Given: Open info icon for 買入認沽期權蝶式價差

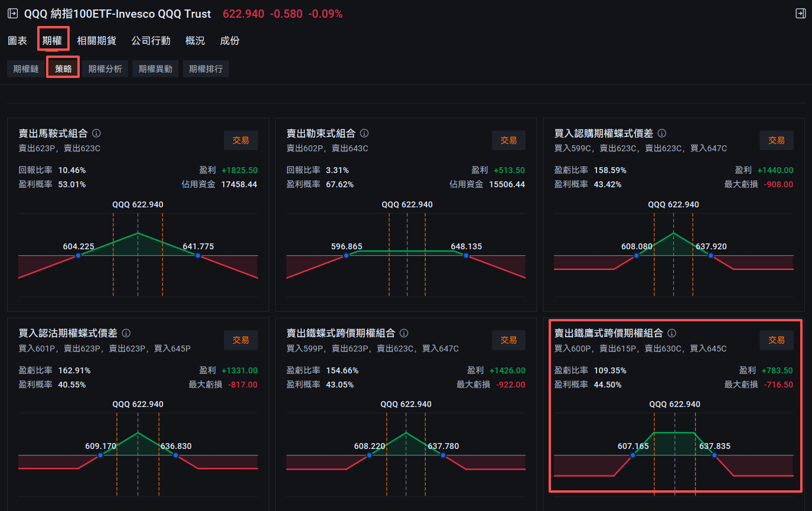Looking at the screenshot, I should (126, 333).
